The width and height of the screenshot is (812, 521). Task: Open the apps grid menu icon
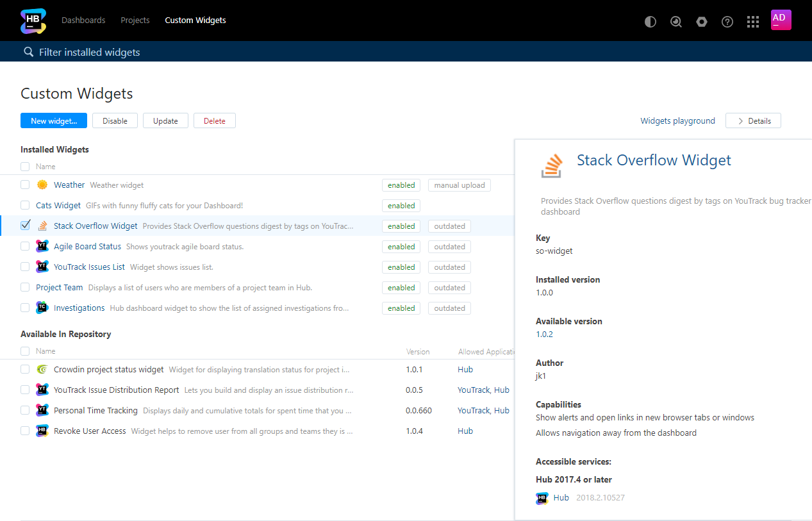[x=753, y=22]
